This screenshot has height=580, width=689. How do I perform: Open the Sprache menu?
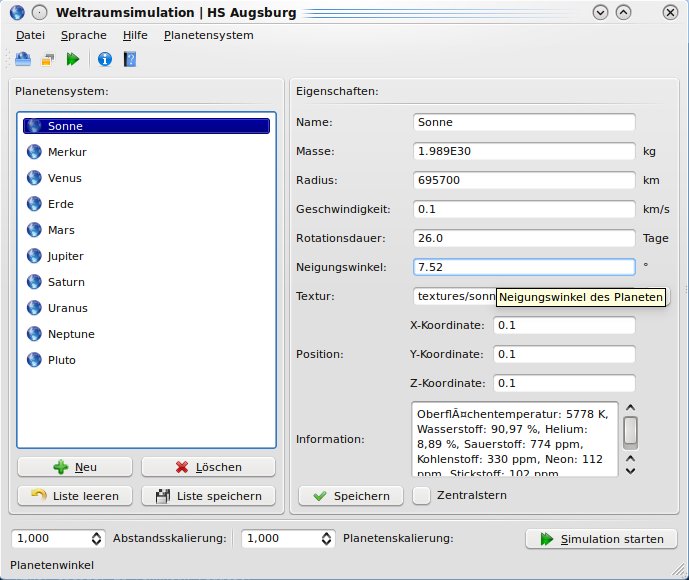(84, 35)
